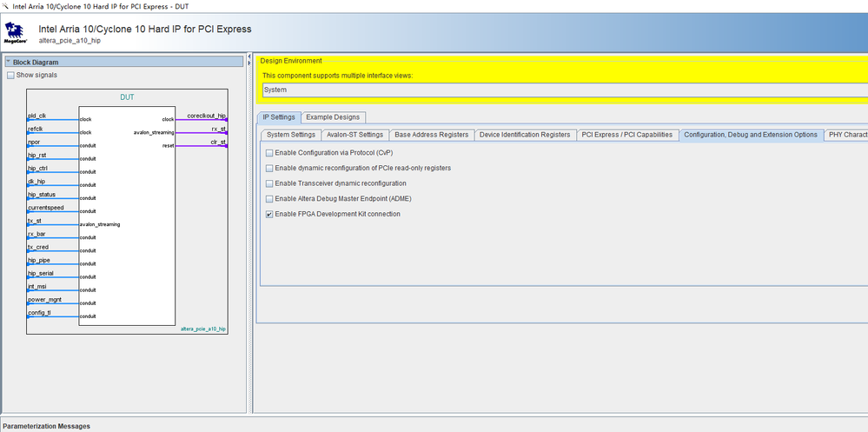Click the coreclkout_hip output port

pyautogui.click(x=207, y=116)
